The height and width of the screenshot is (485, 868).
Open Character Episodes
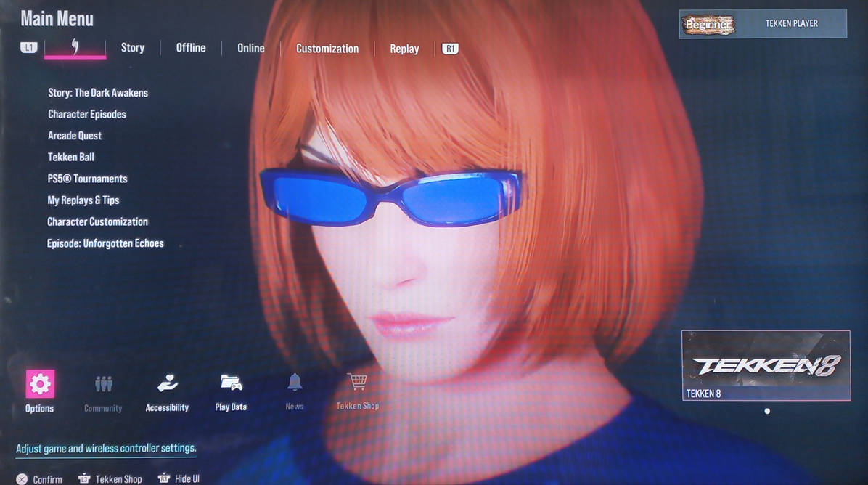[87, 115]
